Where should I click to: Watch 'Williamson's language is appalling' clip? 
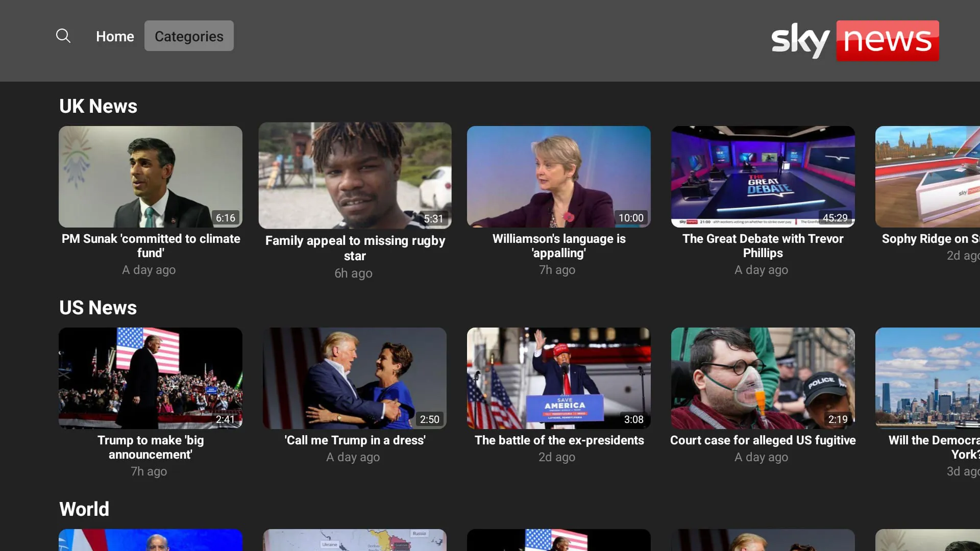tap(559, 177)
